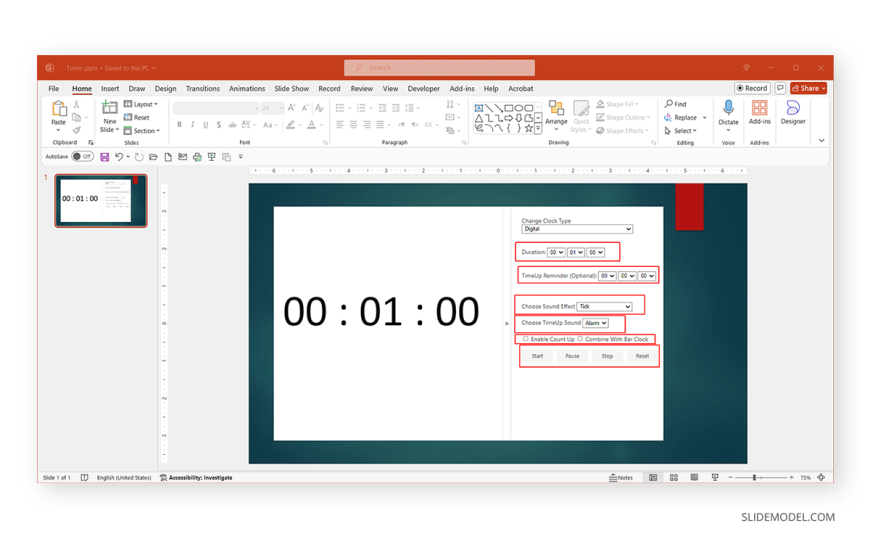870x539 pixels.
Task: Apply italic formatting with the I icon
Action: [x=193, y=125]
